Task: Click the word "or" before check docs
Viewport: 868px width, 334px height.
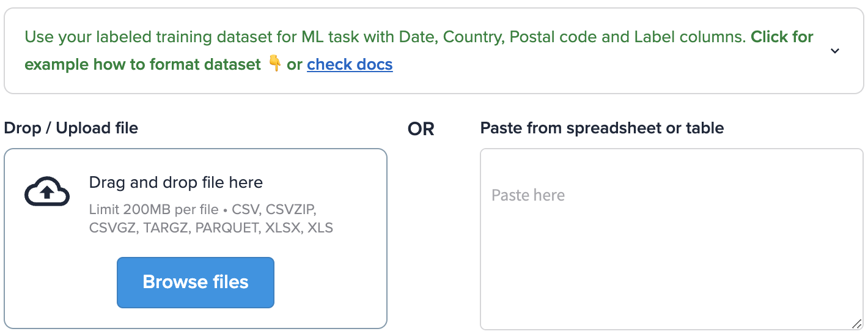Action: coord(295,64)
